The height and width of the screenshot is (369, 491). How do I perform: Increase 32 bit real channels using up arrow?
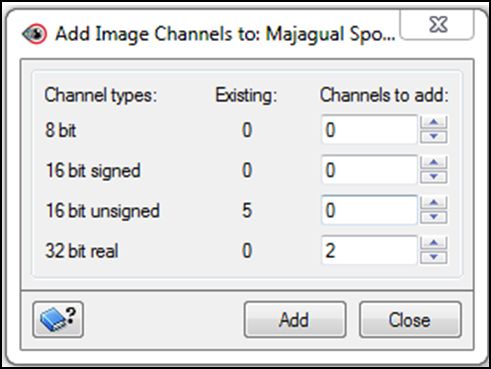point(433,243)
